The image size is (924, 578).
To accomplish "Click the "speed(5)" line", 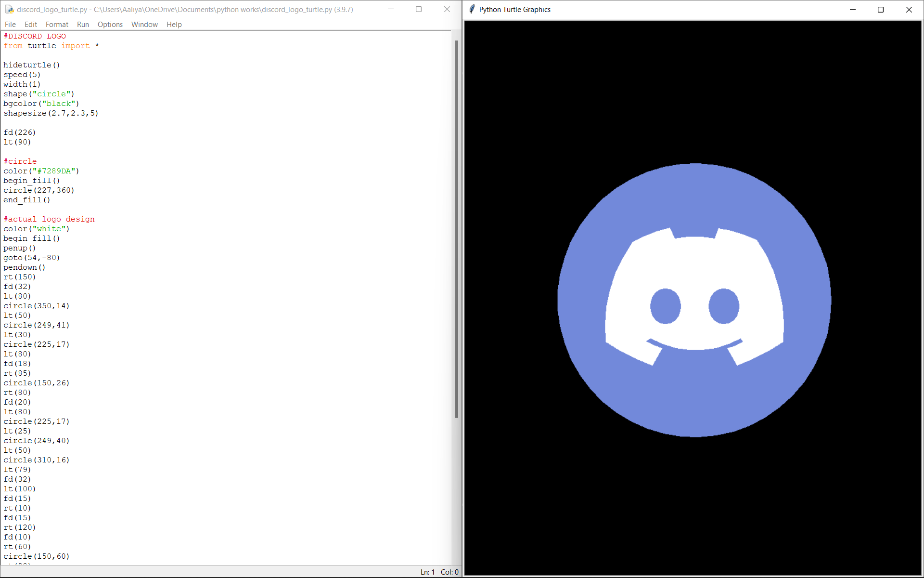I will (x=22, y=75).
